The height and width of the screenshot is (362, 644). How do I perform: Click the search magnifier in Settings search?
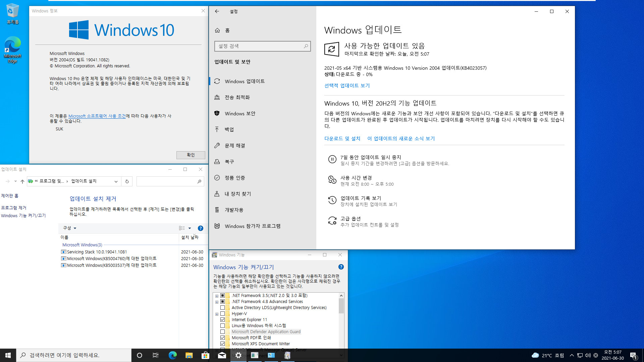click(x=306, y=46)
